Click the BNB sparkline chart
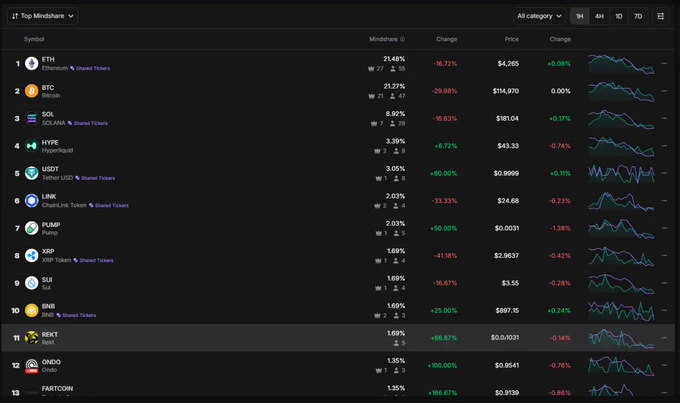 pos(621,311)
